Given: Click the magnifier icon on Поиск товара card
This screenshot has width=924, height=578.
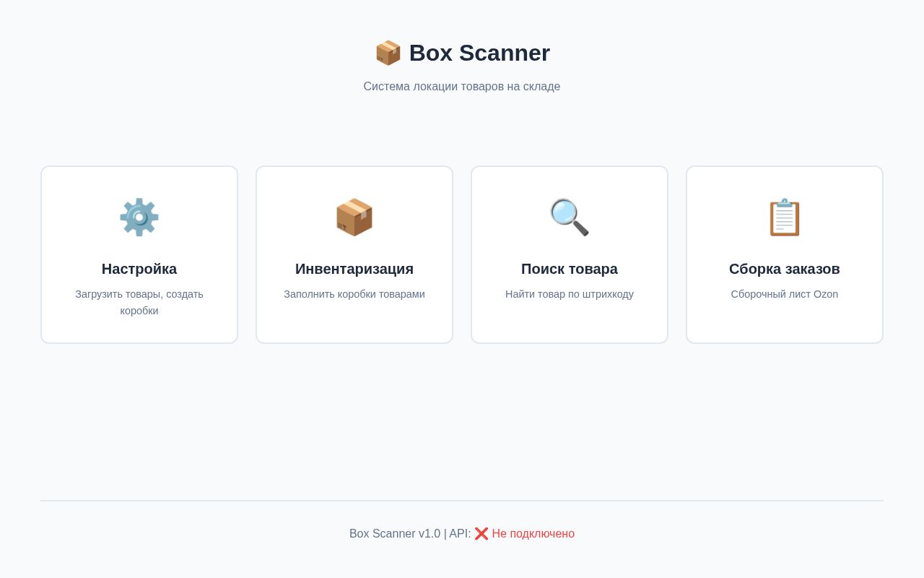Looking at the screenshot, I should click(x=570, y=217).
